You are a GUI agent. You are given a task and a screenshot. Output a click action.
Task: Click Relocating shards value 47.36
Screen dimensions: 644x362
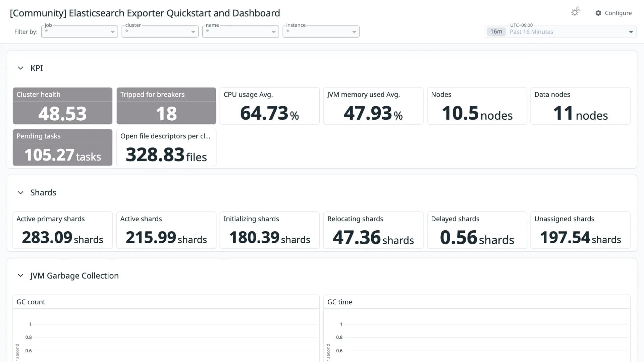(x=357, y=237)
